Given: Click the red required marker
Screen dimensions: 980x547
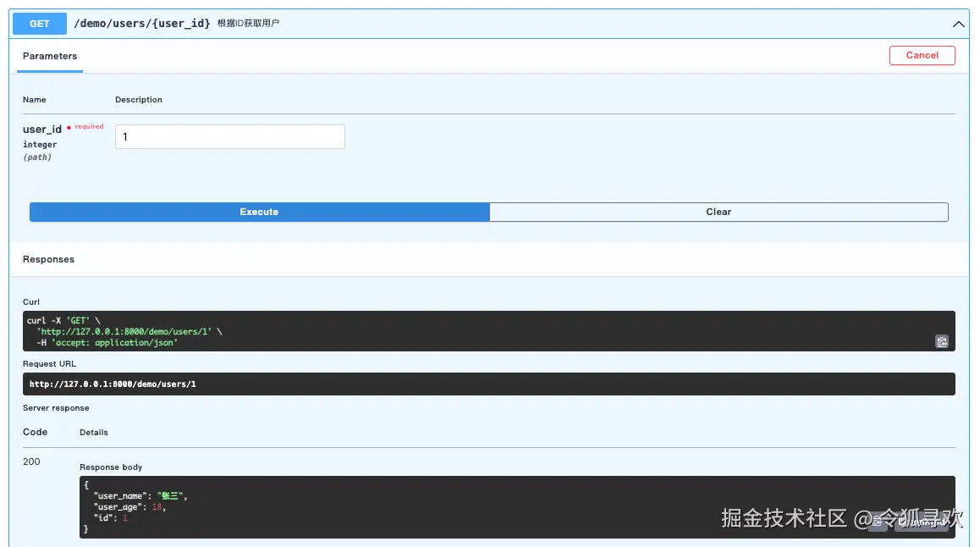Looking at the screenshot, I should [x=85, y=127].
